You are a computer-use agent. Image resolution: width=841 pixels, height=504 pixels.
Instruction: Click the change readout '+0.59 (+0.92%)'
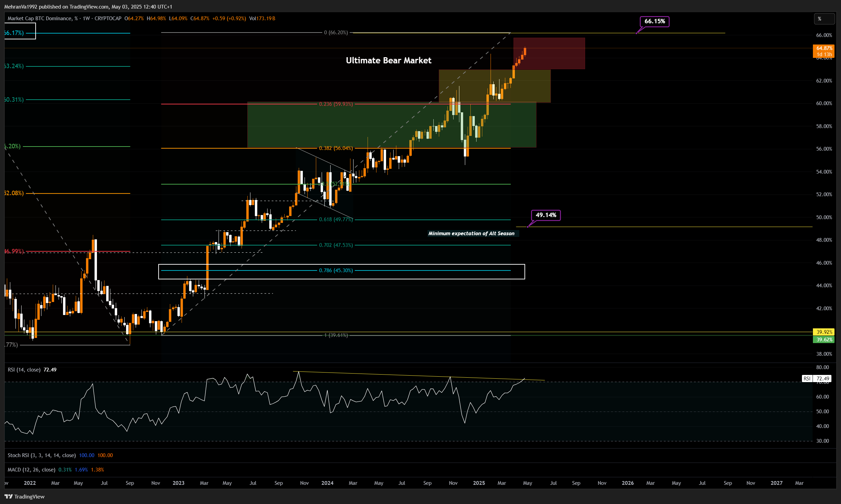tap(229, 18)
